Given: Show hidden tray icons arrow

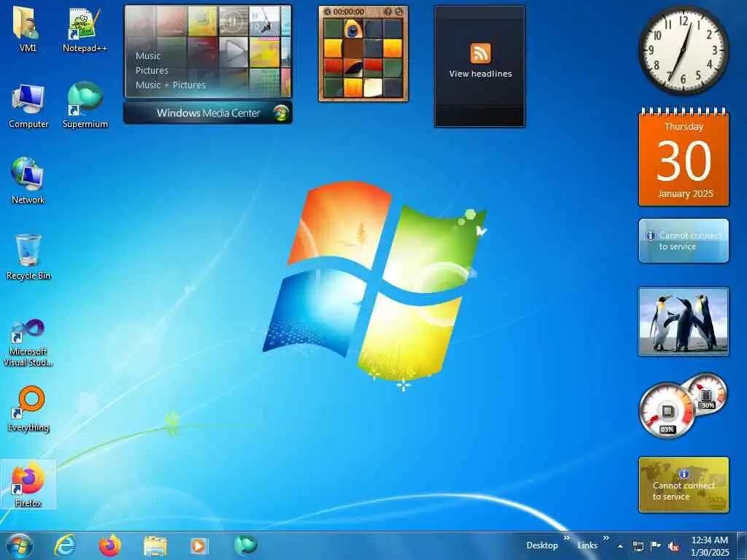Looking at the screenshot, I should [x=620, y=546].
